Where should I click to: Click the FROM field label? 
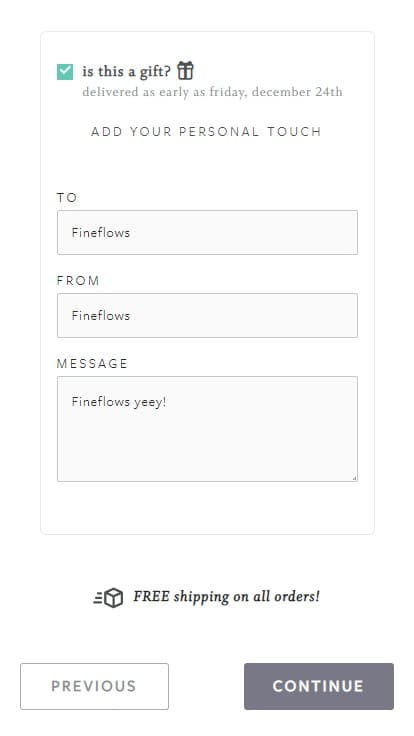coord(78,281)
